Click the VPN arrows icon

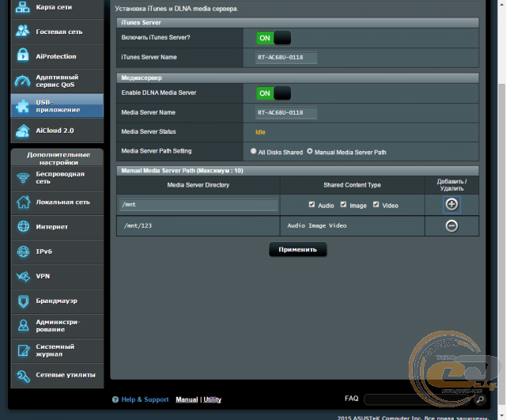click(23, 276)
